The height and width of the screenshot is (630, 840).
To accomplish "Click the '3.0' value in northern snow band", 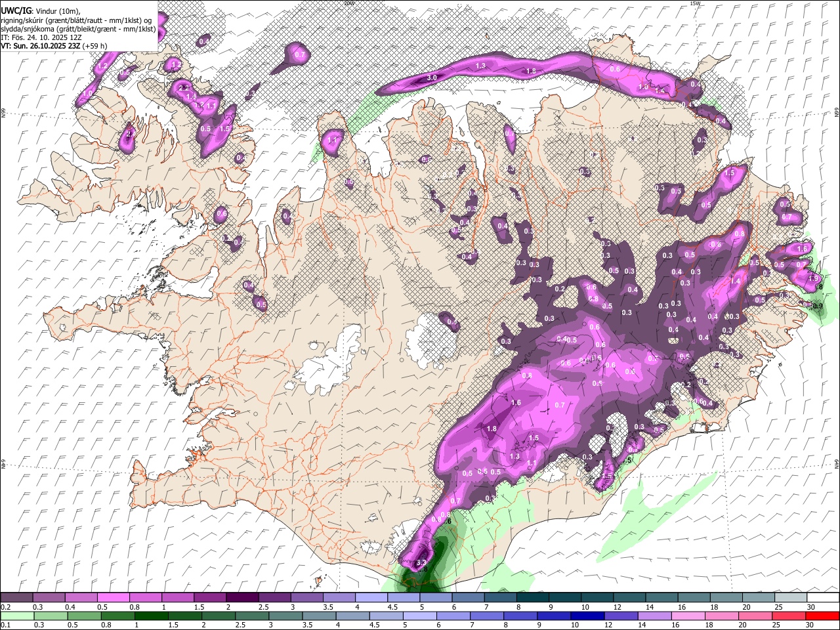I will click(x=432, y=78).
